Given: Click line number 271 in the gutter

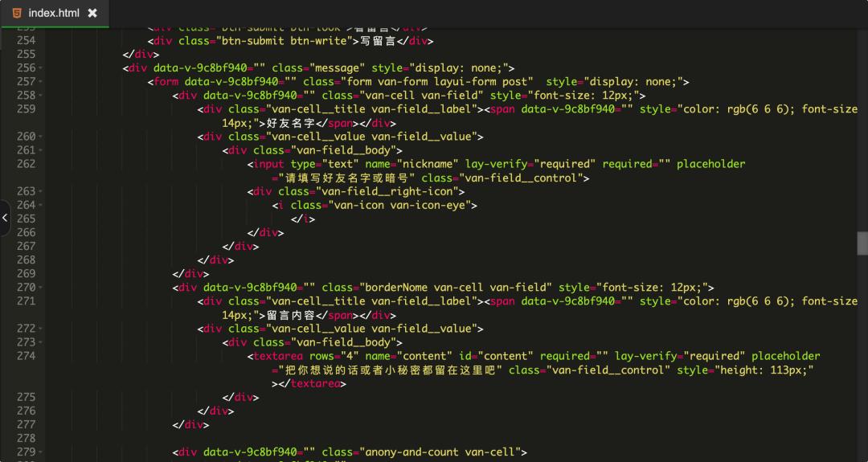Looking at the screenshot, I should (26, 301).
